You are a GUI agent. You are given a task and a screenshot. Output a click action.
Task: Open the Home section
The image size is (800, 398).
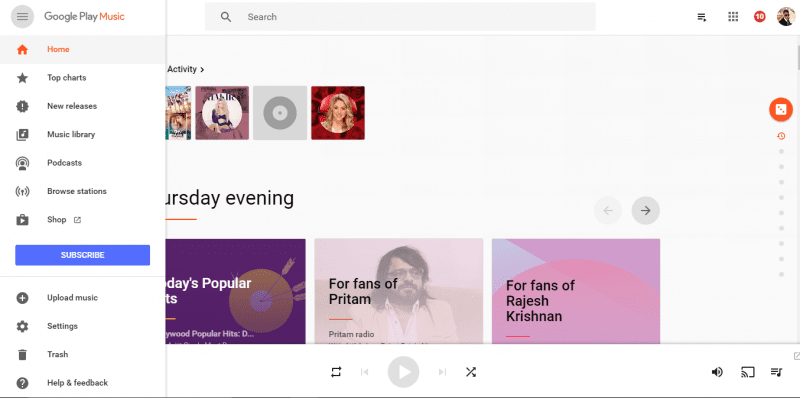click(x=83, y=49)
